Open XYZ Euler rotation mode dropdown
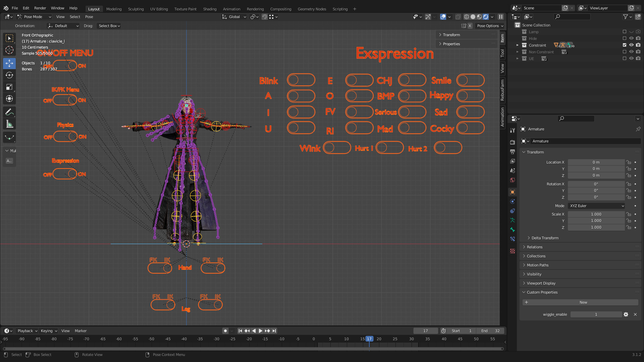Screen dimensions: 644x362 (x=596, y=206)
